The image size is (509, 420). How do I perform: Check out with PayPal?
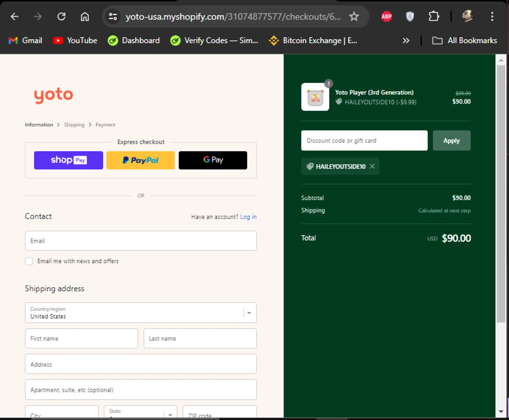pyautogui.click(x=140, y=160)
